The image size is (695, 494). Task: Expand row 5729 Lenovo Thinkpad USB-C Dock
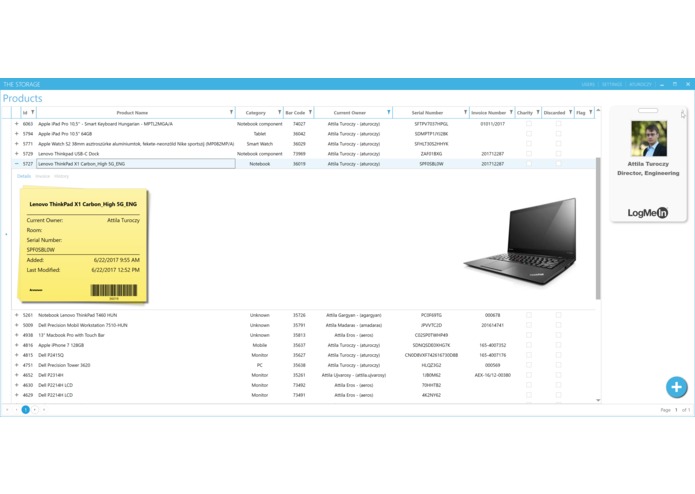click(x=16, y=153)
